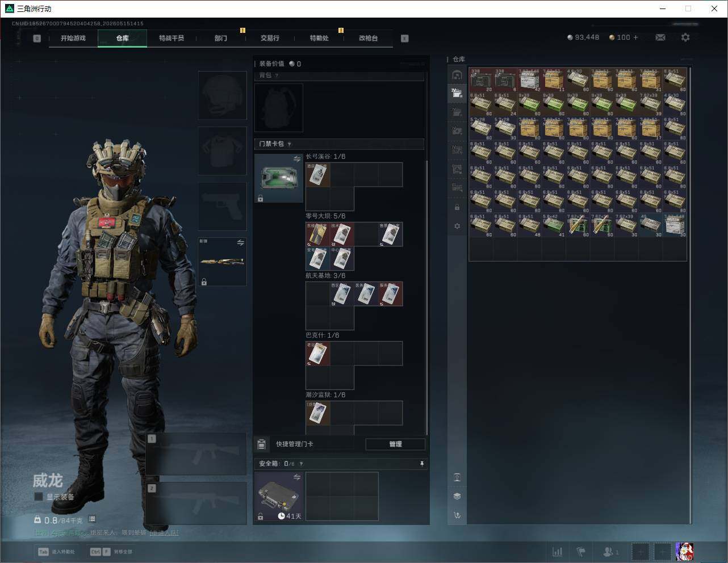Click the empty pistol slot
The image size is (728, 563).
(x=223, y=207)
